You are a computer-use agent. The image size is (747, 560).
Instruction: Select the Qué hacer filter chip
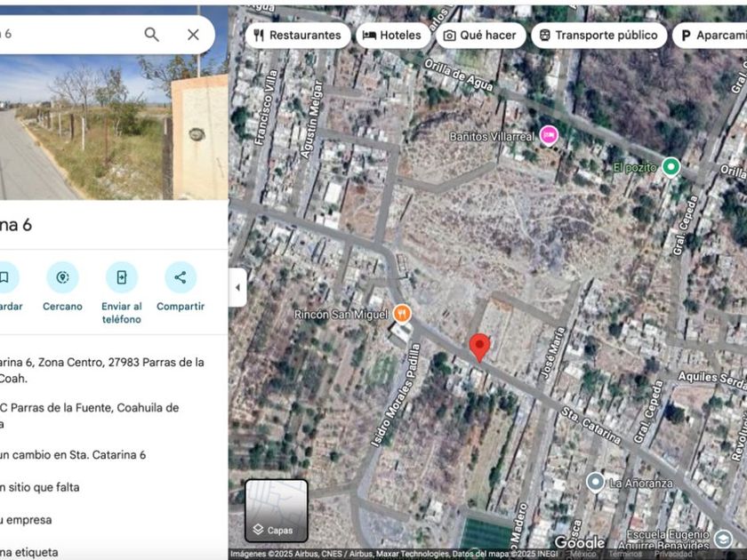[x=480, y=36]
